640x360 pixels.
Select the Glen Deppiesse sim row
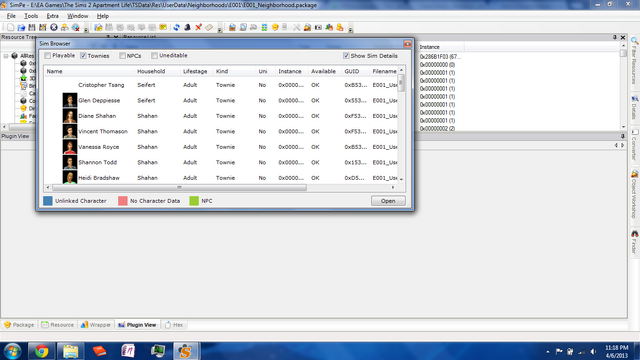[221, 100]
